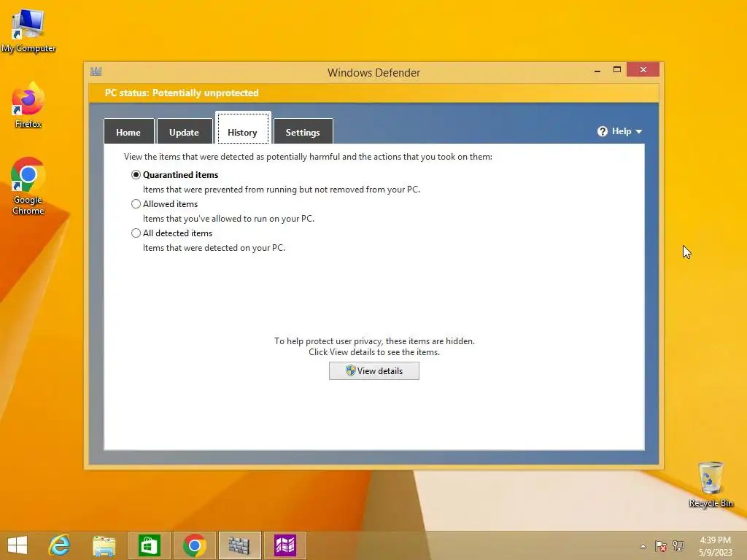
Task: Close the Windows Defender window
Action: pyautogui.click(x=643, y=69)
